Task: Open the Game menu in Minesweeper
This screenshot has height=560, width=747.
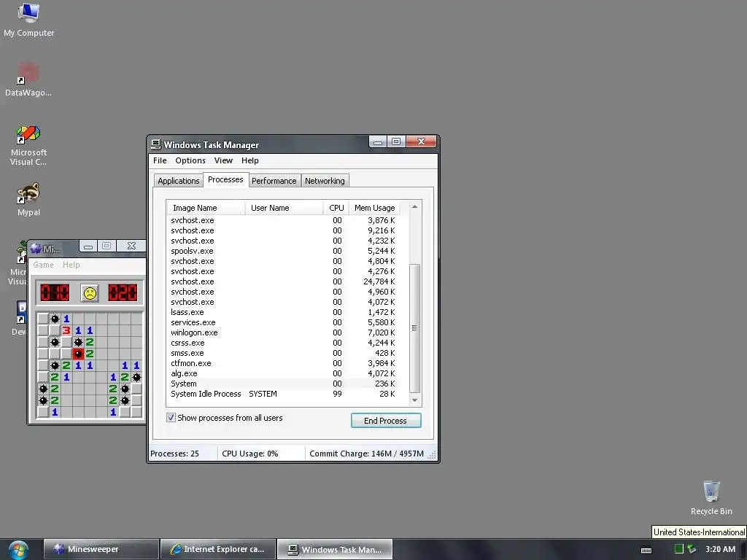Action: tap(43, 265)
